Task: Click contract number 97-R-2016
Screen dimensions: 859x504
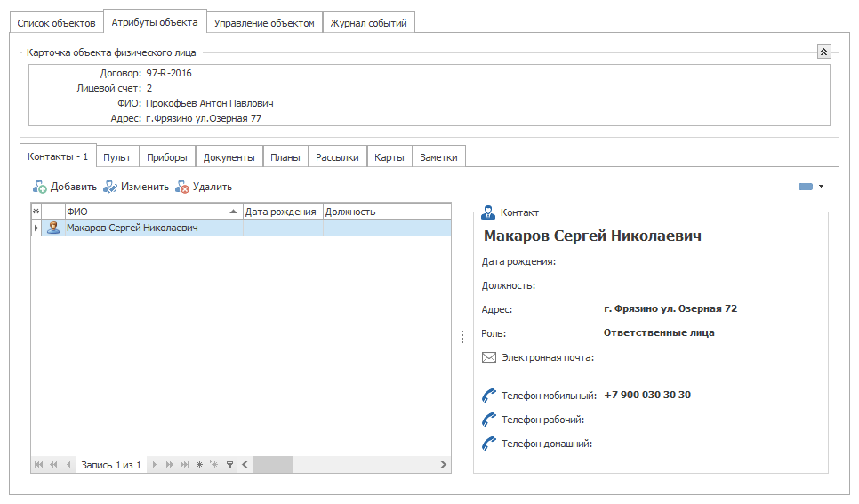Action: coord(169,73)
